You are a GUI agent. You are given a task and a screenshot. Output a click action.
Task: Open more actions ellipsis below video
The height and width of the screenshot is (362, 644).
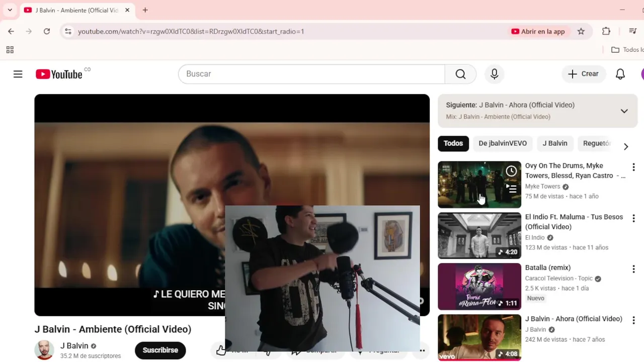(x=422, y=350)
